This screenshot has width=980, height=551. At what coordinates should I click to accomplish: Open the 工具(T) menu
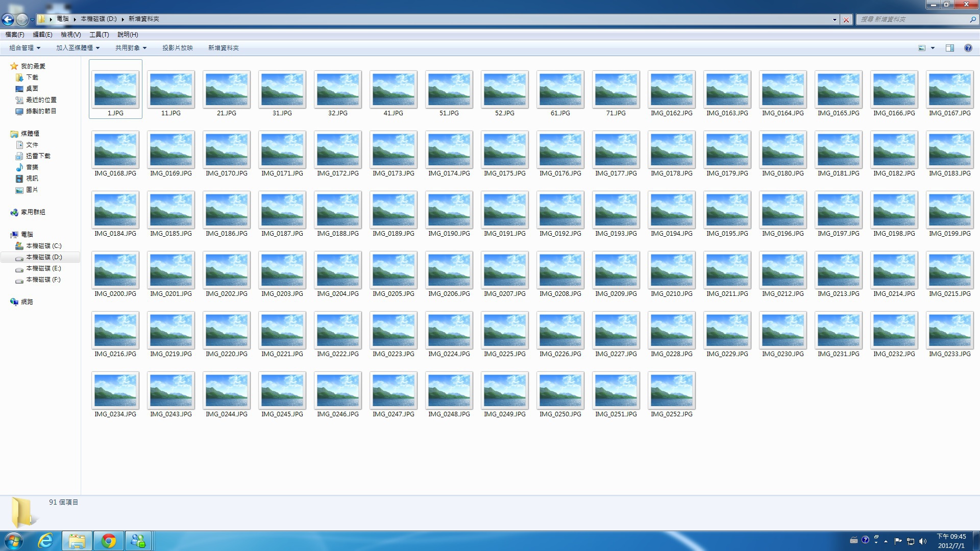pyautogui.click(x=99, y=35)
